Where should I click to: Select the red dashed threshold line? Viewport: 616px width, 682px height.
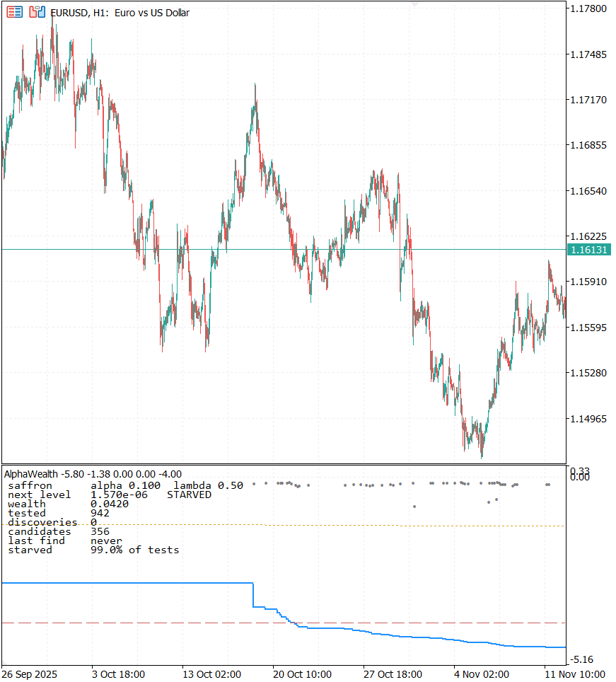tap(284, 623)
